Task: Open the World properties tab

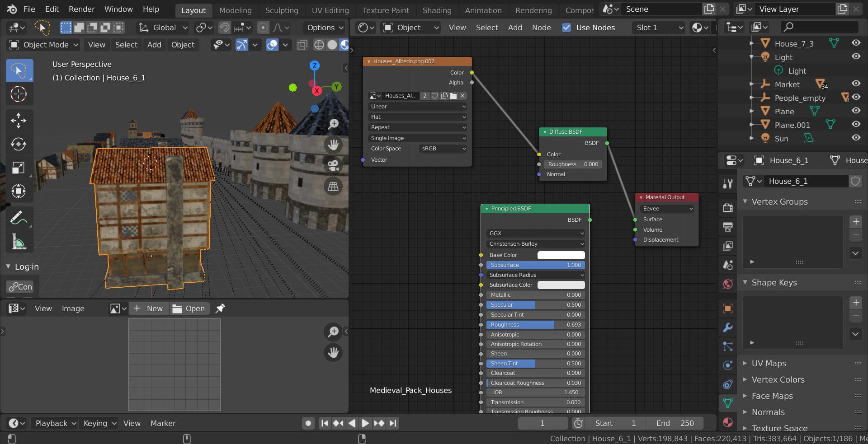Action: click(727, 284)
